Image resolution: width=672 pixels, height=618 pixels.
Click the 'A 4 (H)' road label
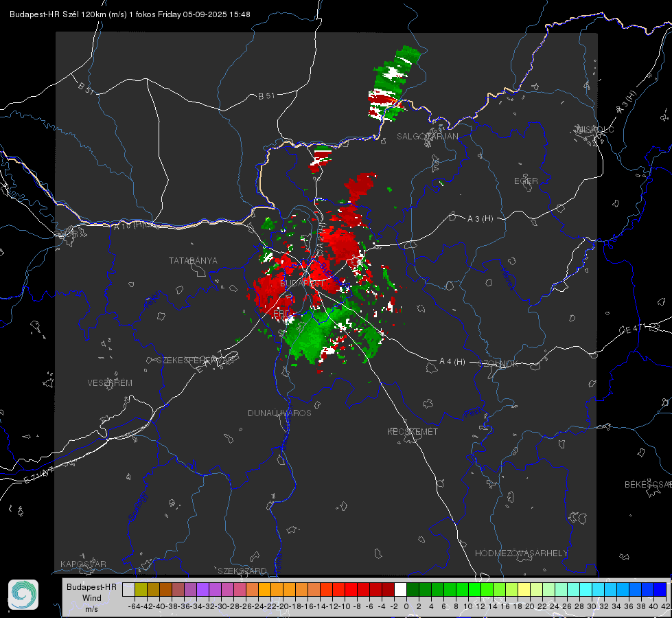[x=452, y=362]
